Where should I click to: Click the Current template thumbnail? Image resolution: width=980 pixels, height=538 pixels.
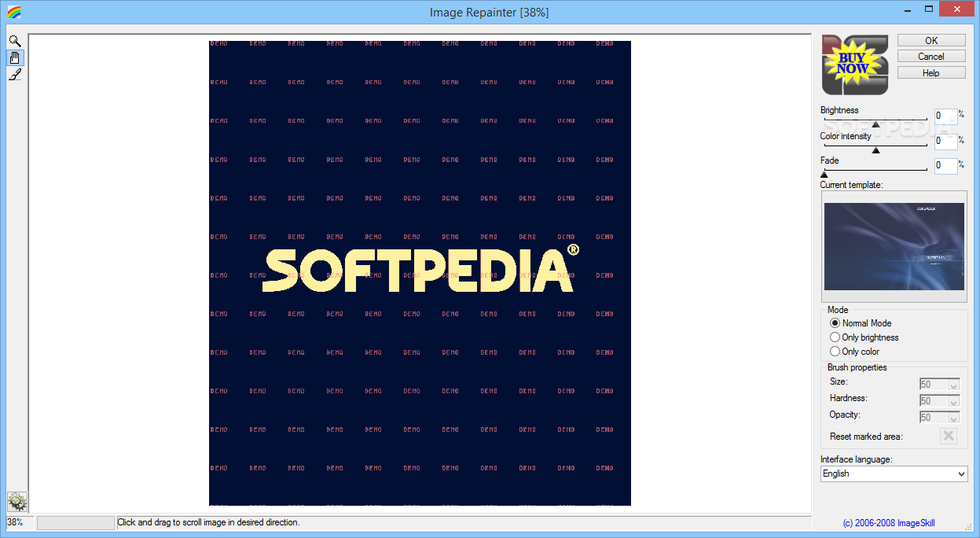[x=894, y=247]
